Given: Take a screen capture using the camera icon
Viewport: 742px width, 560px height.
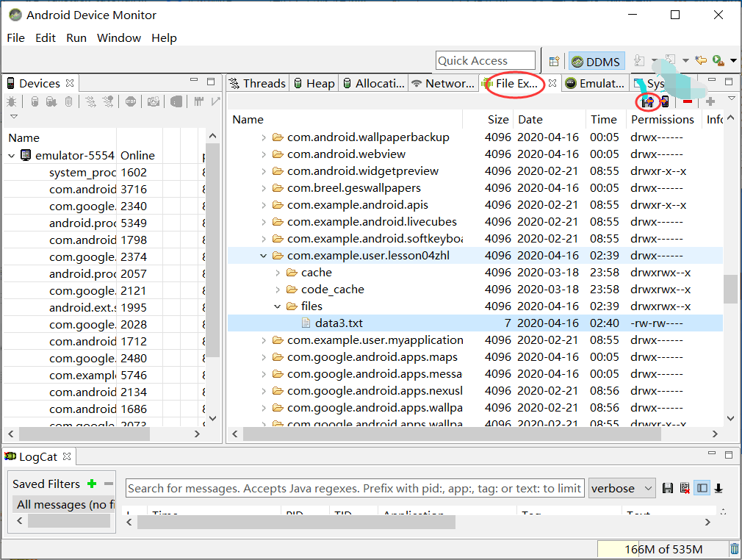Looking at the screenshot, I should click(153, 101).
